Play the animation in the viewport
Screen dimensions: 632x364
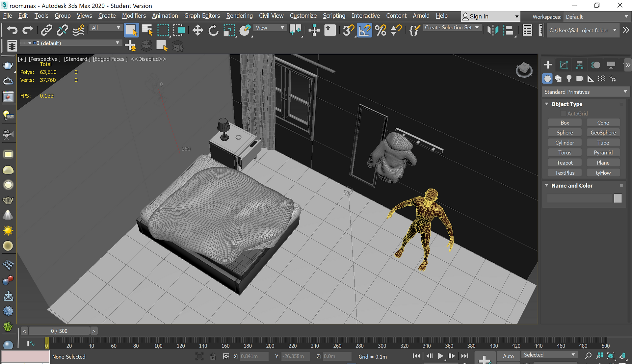[440, 356]
